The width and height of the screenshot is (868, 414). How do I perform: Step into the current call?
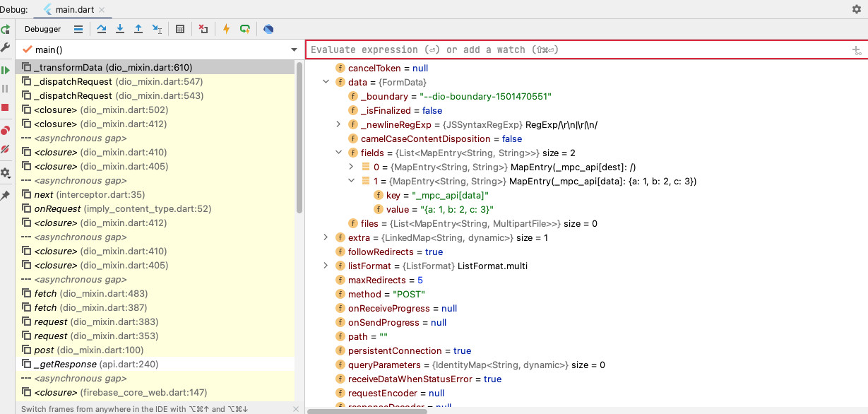click(x=119, y=29)
